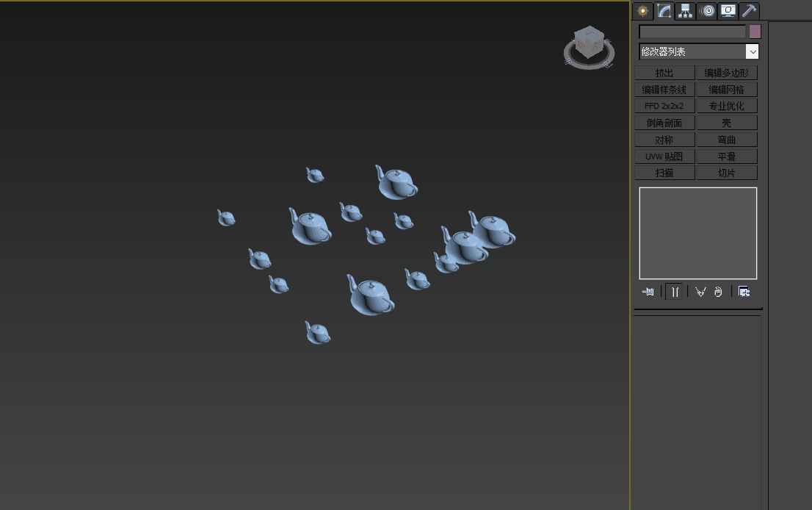Switch to the Modify panel tab
Screen dimensions: 812x510
point(664,11)
